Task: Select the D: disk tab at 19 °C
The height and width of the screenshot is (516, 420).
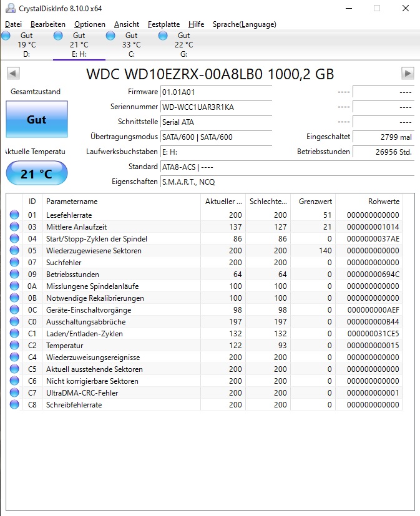Action: pyautogui.click(x=26, y=45)
